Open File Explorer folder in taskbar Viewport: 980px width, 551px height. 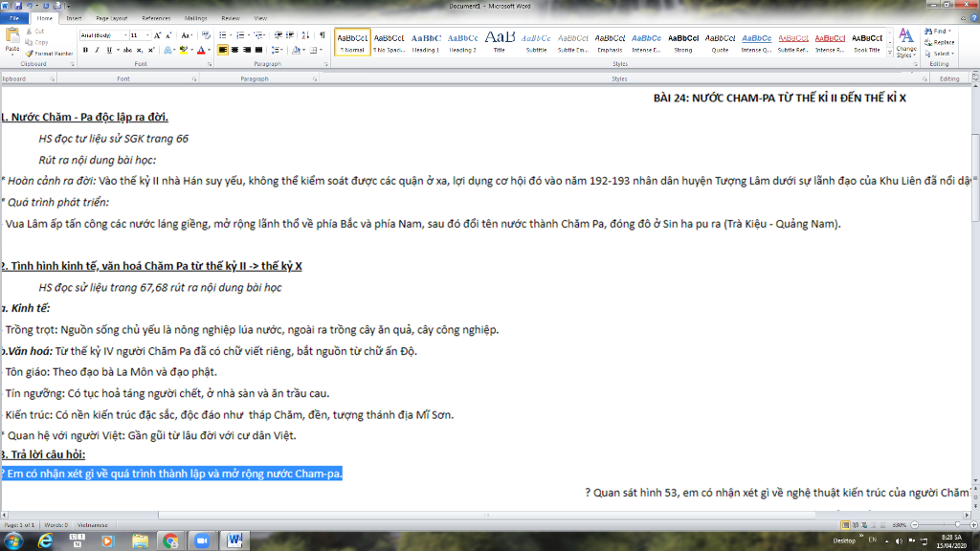[140, 541]
